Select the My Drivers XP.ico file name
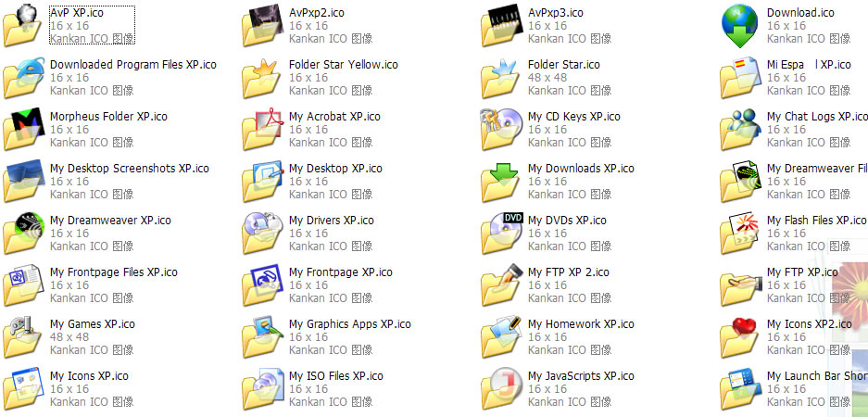This screenshot has height=417, width=868. pyautogui.click(x=331, y=221)
